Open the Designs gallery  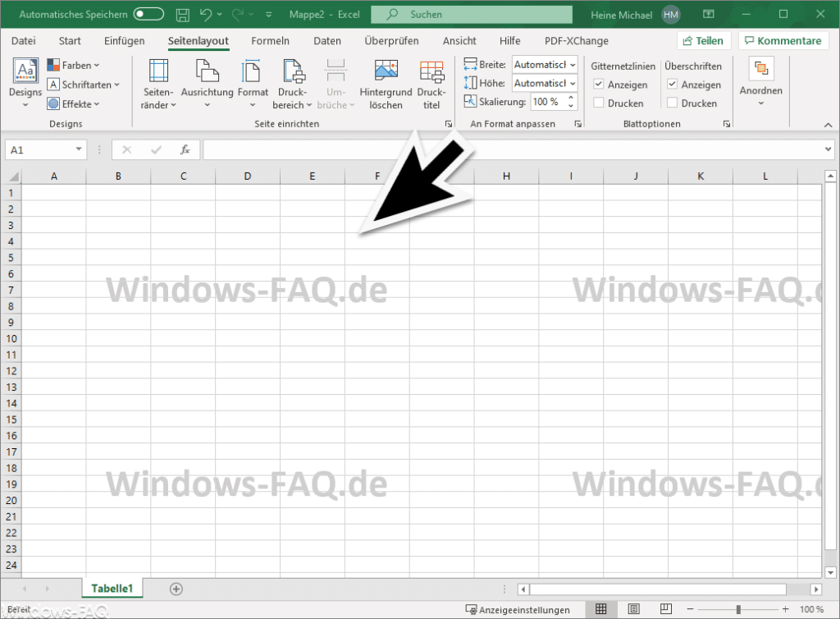point(25,83)
